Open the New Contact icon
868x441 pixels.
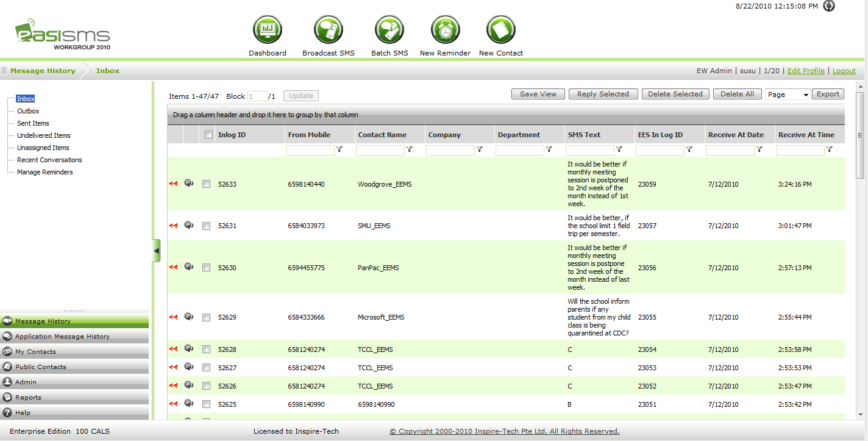501,30
